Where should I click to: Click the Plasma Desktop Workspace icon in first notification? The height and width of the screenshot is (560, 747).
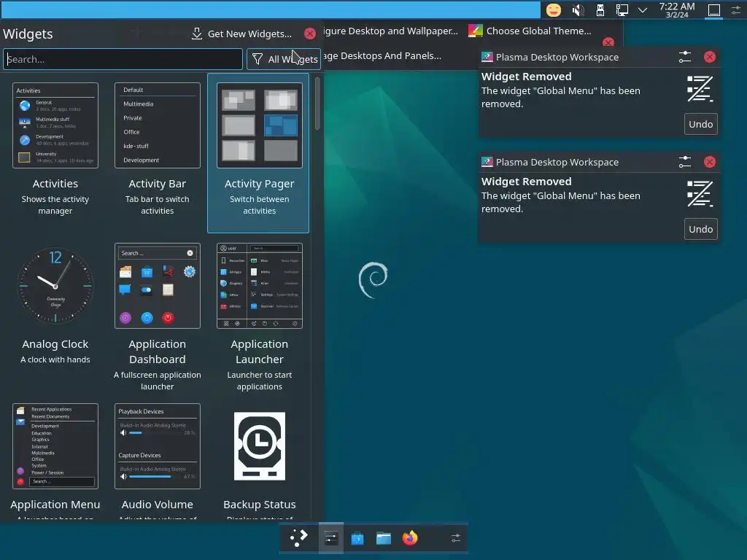tap(487, 57)
